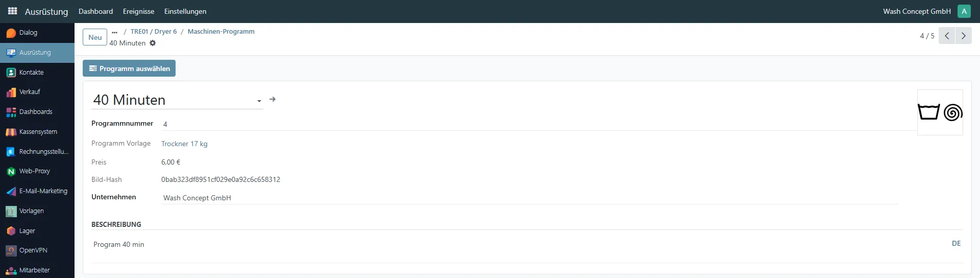
Task: Go to previous record arrow
Action: click(x=947, y=36)
